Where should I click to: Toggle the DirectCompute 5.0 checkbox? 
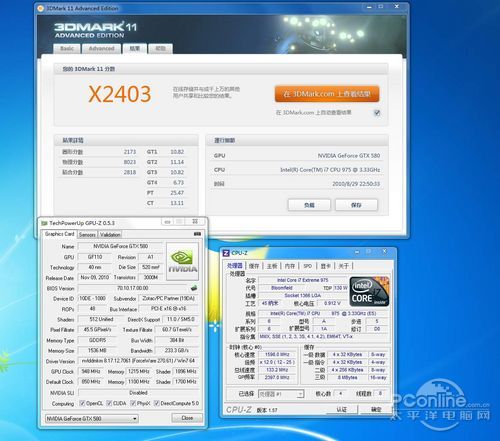pos(156,403)
